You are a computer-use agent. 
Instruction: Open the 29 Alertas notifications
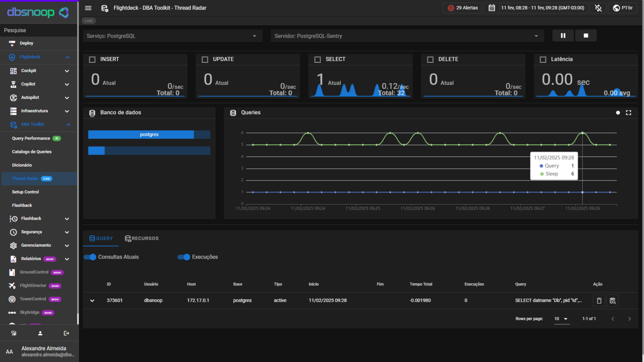pos(463,8)
